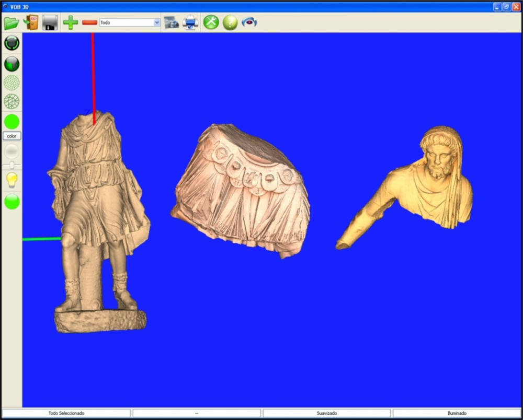Click the open folder icon
523x420 pixels.
11,22
